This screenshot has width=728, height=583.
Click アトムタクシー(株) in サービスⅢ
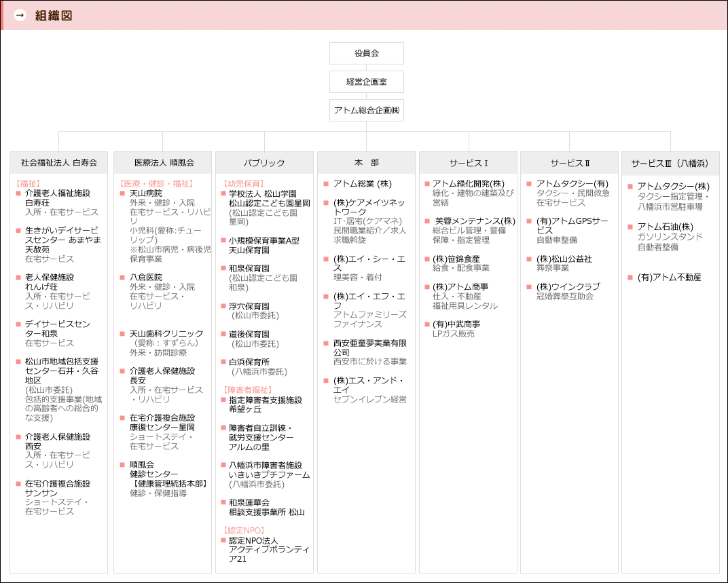click(673, 187)
